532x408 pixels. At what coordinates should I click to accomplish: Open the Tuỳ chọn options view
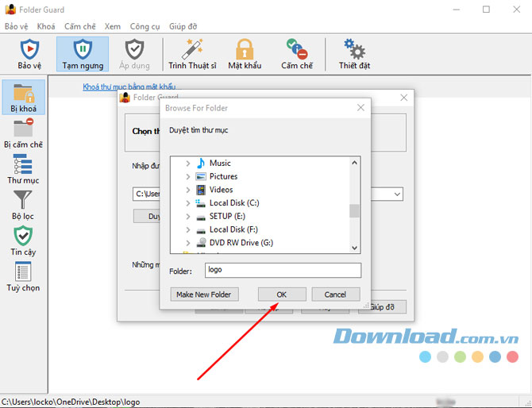point(23,276)
